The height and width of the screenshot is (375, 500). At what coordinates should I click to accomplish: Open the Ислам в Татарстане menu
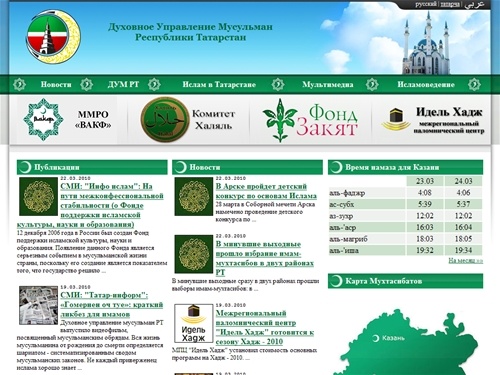tap(219, 84)
